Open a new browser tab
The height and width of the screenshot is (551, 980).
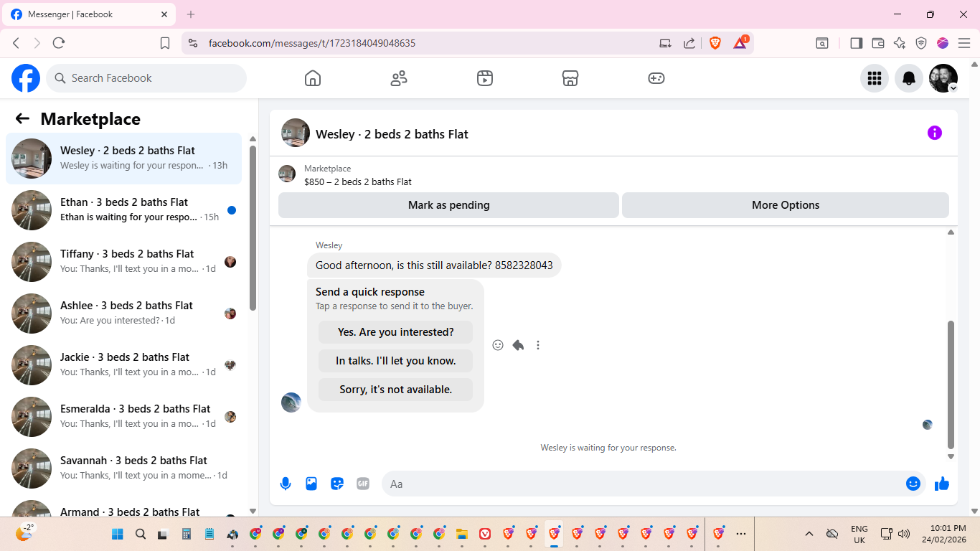click(x=191, y=14)
